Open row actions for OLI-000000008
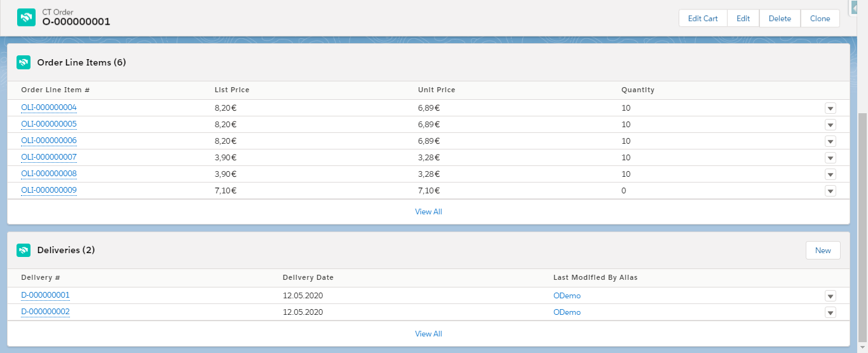 coord(830,174)
